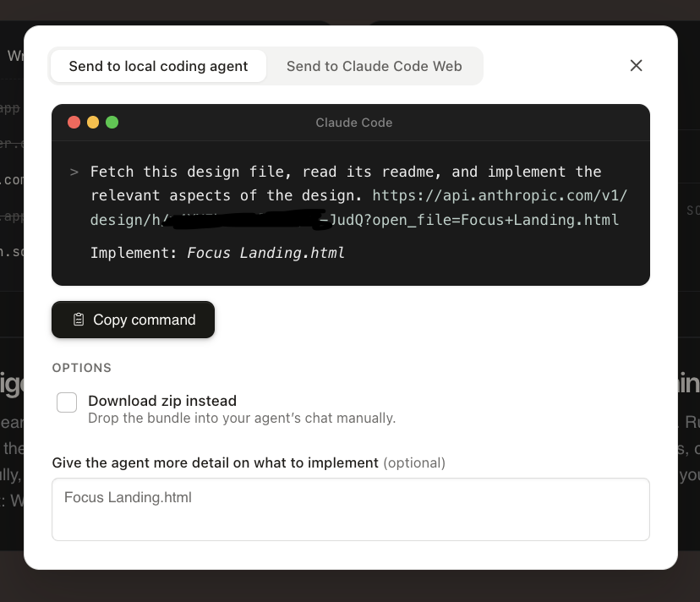The height and width of the screenshot is (602, 700).
Task: Click the terminal prompt chevron symbol
Action: 73,172
